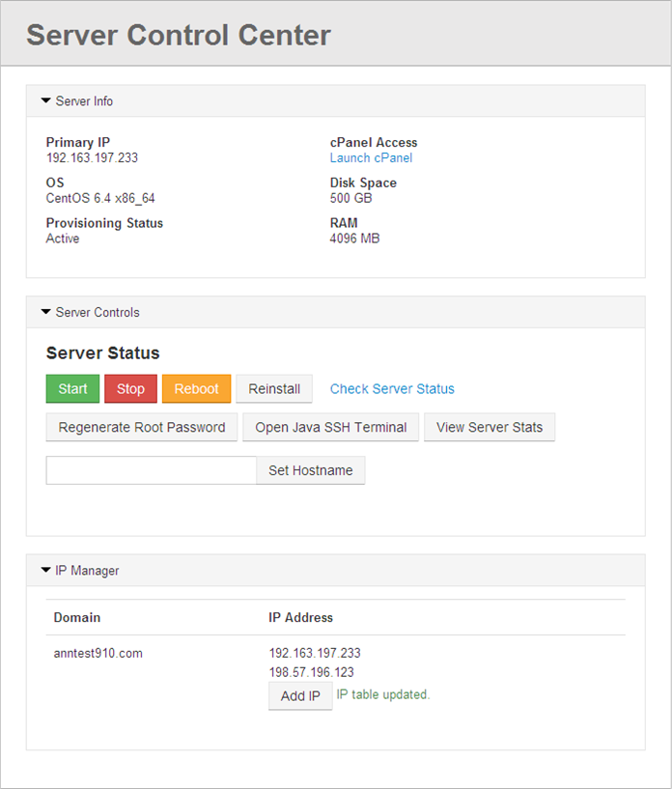
Task: Click the Server Info section title
Action: pos(84,101)
